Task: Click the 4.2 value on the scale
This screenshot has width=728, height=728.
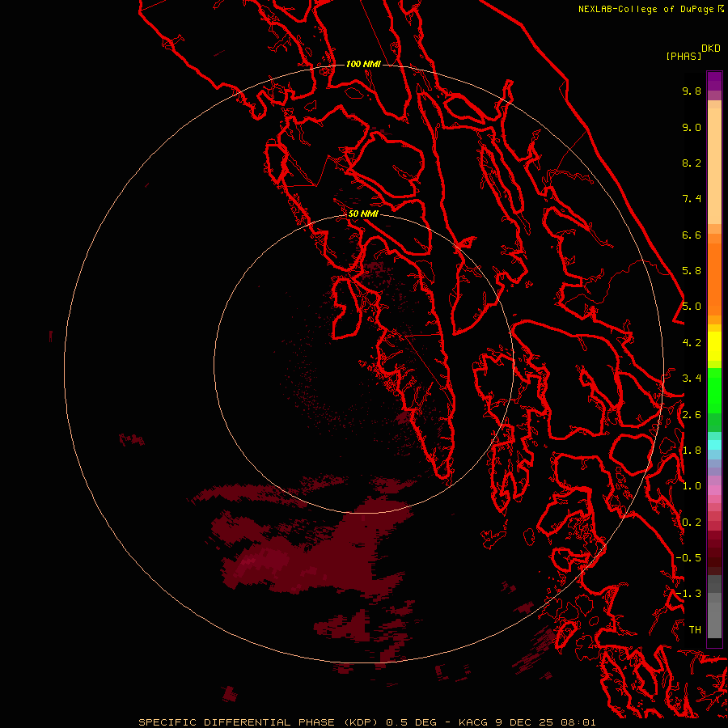Action: click(692, 343)
